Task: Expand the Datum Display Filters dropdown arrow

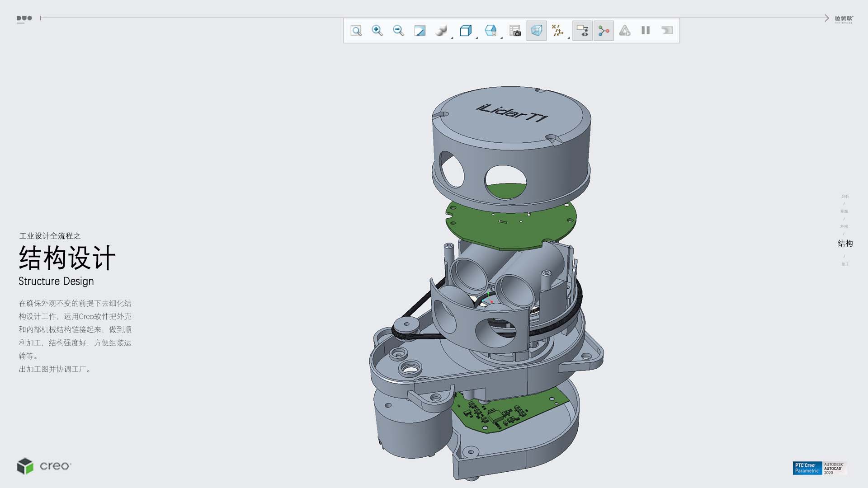Action: click(x=569, y=38)
